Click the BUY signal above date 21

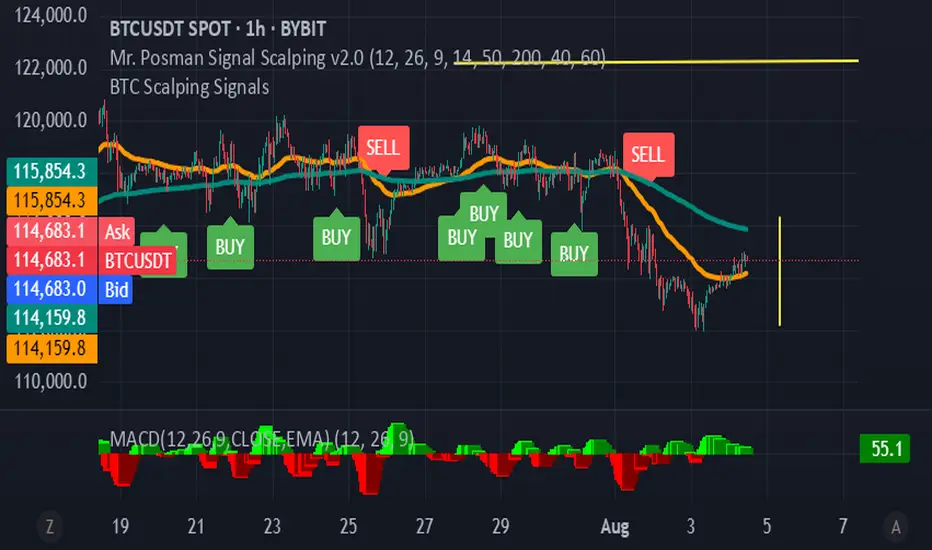coord(230,246)
